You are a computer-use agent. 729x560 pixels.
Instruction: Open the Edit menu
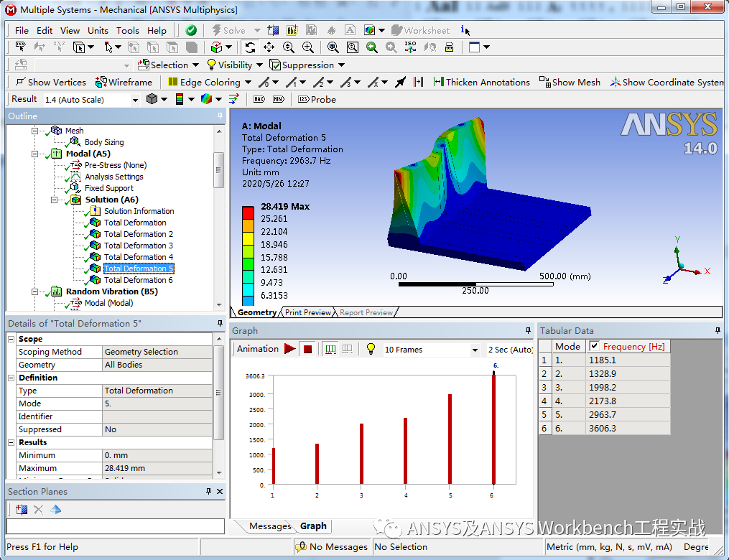pyautogui.click(x=44, y=31)
